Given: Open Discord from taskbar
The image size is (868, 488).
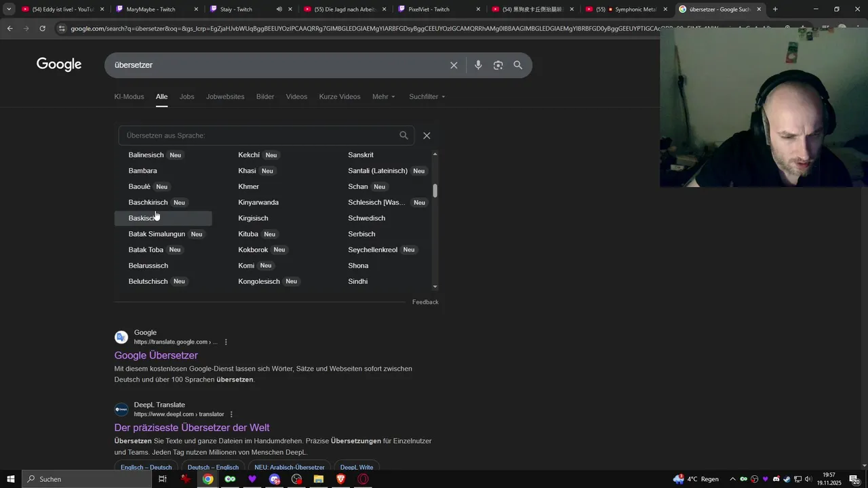Looking at the screenshot, I should click(274, 479).
